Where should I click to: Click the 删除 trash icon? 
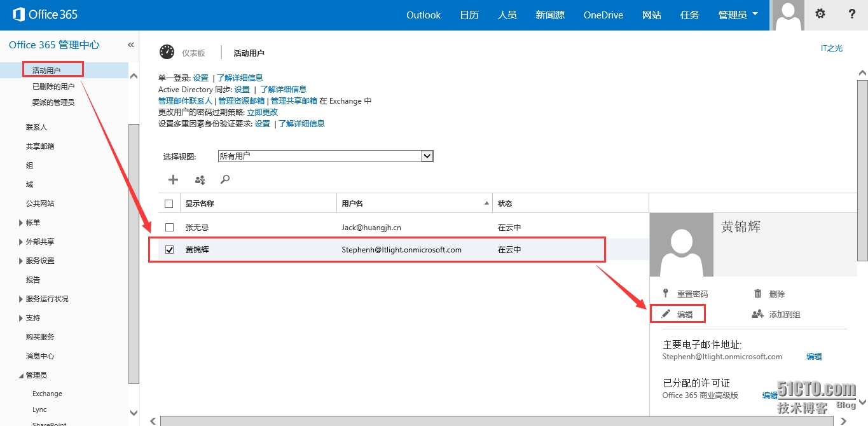[x=757, y=293]
